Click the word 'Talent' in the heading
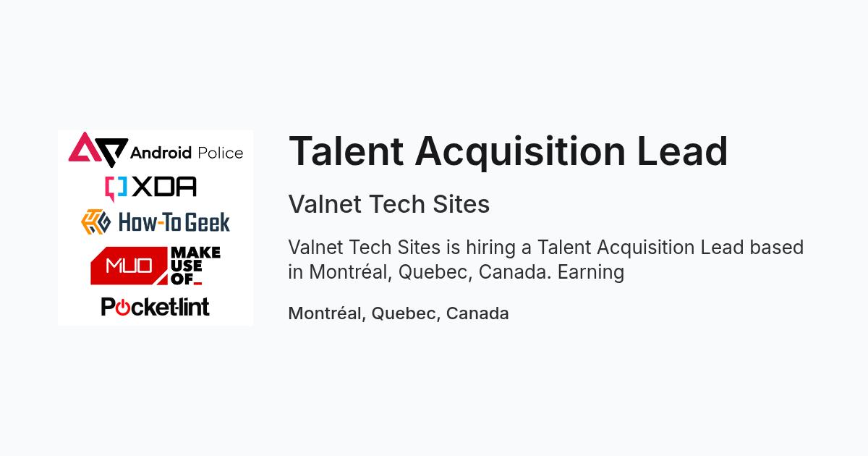 click(x=348, y=151)
